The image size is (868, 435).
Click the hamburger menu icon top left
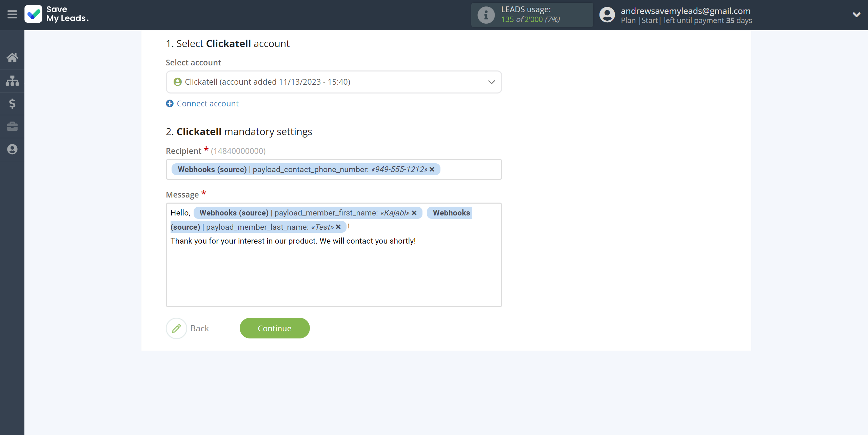pyautogui.click(x=12, y=14)
